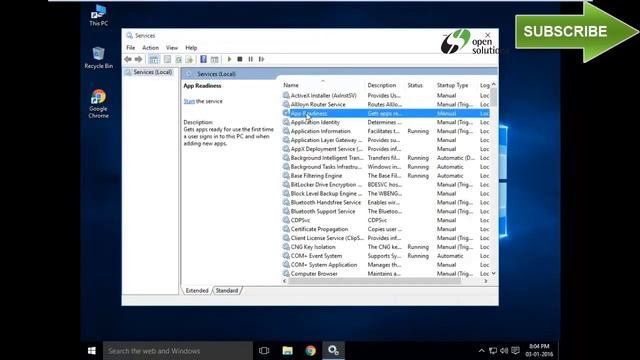This screenshot has height=360, width=640.
Task: Expand the system tray hidden icons chevron
Action: [482, 351]
